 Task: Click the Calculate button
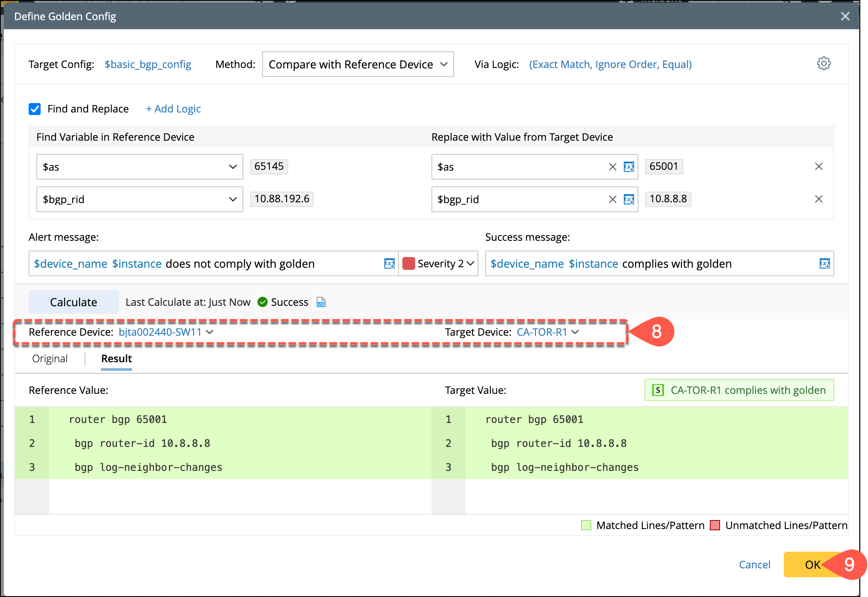click(x=74, y=302)
